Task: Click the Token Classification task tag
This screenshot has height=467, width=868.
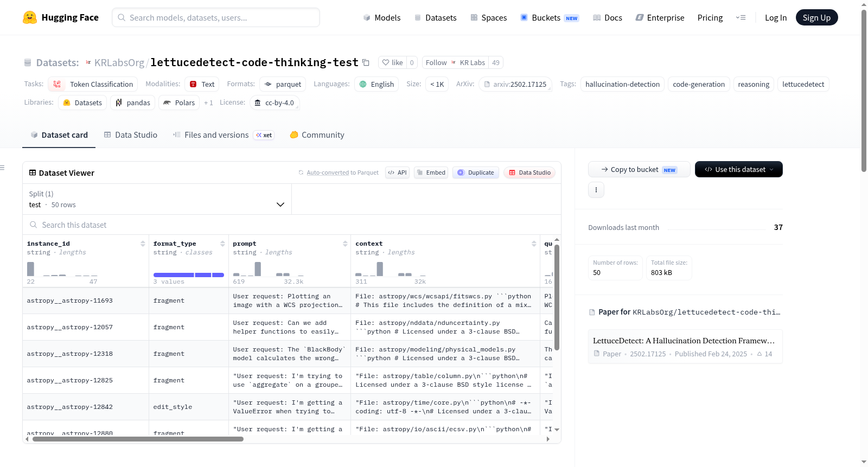Action: [93, 84]
